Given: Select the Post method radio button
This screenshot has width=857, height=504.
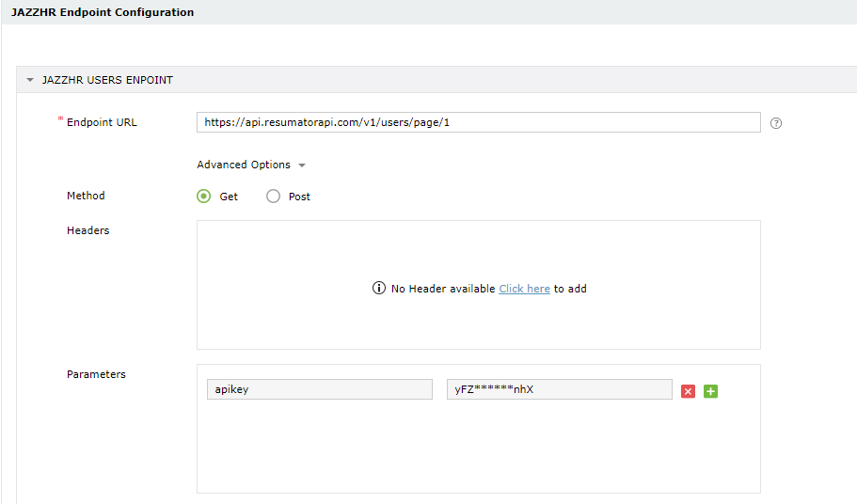Looking at the screenshot, I should pos(273,196).
